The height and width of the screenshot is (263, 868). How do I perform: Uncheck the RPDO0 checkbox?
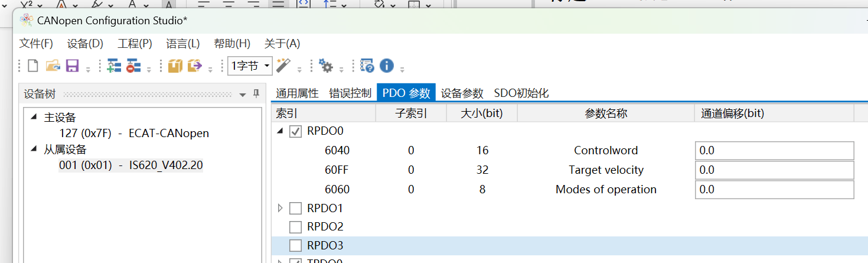click(x=296, y=131)
